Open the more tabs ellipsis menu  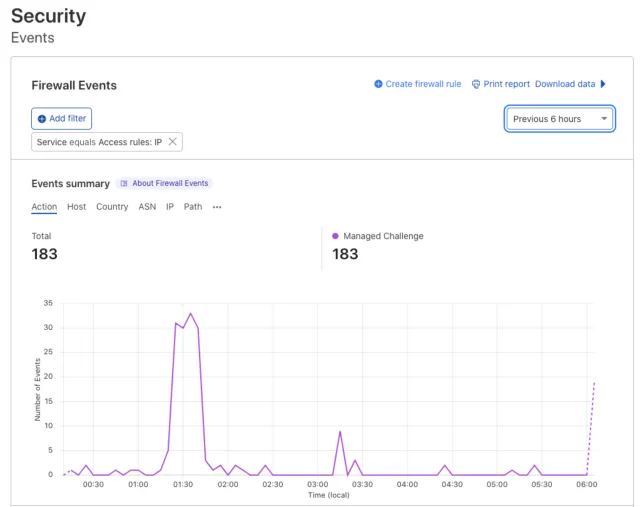click(217, 207)
